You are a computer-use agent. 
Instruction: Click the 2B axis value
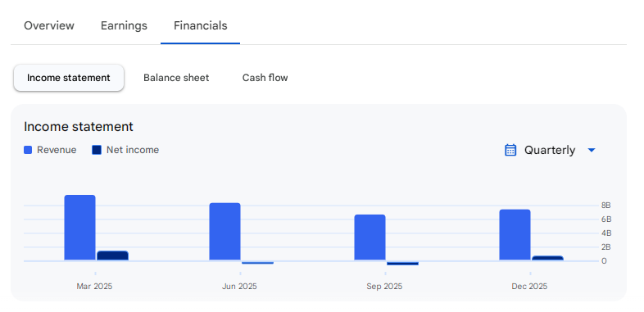[x=606, y=247]
